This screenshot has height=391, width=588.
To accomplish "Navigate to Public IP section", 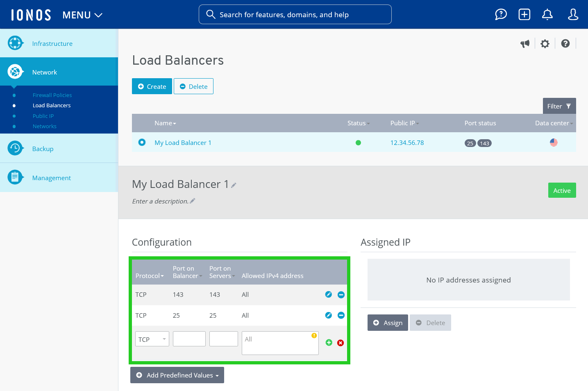I will click(43, 116).
